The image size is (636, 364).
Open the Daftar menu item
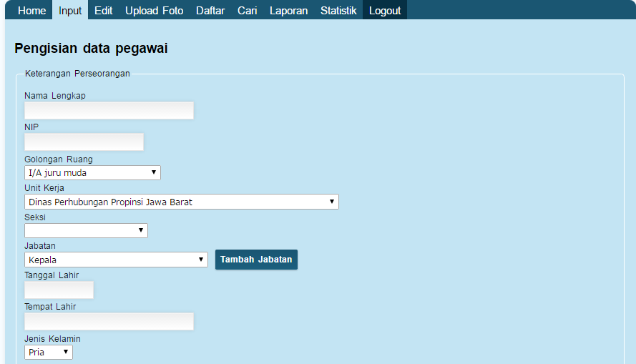pyautogui.click(x=210, y=10)
